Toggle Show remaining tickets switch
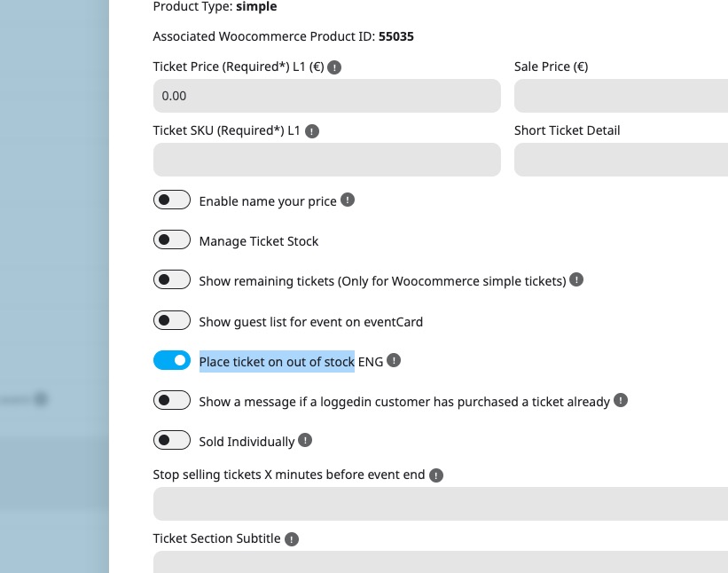The width and height of the screenshot is (728, 573). tap(172, 279)
